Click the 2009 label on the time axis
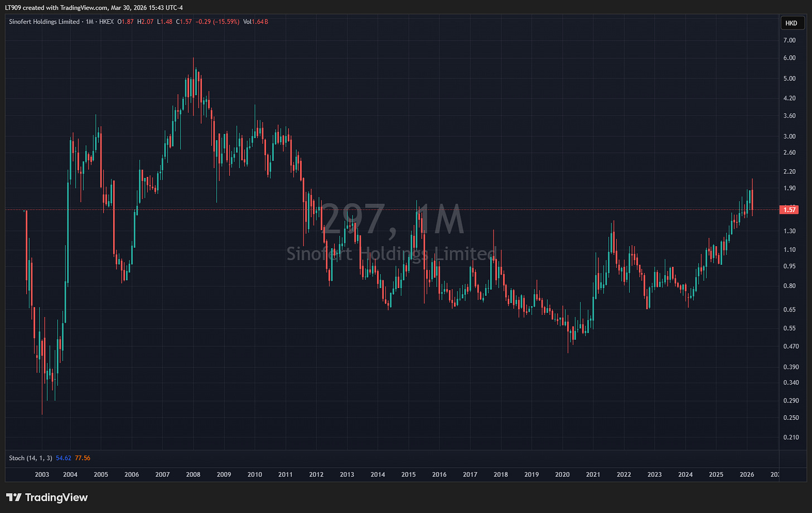This screenshot has height=513, width=812. pyautogui.click(x=224, y=475)
